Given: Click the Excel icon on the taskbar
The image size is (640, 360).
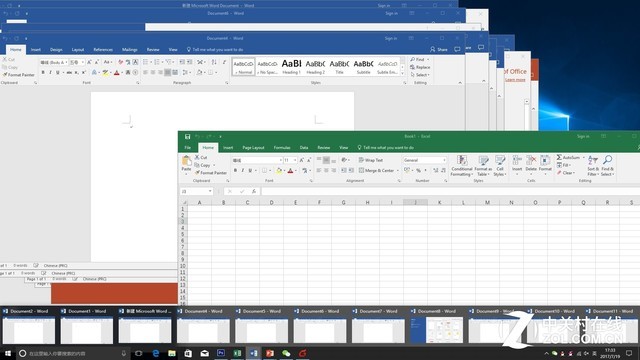Looking at the screenshot, I should [237, 353].
